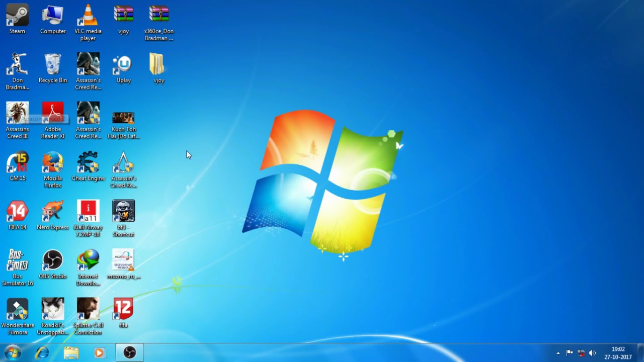Select the vjoy WinRAR archive icon
The image size is (644, 362).
tap(123, 19)
